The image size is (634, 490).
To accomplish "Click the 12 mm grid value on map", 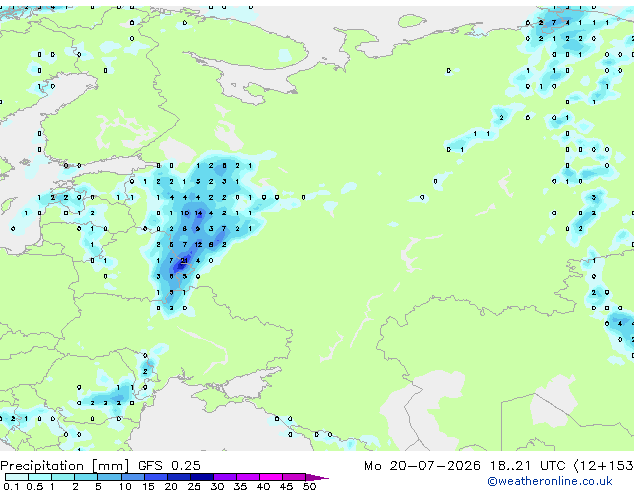I will tap(198, 245).
